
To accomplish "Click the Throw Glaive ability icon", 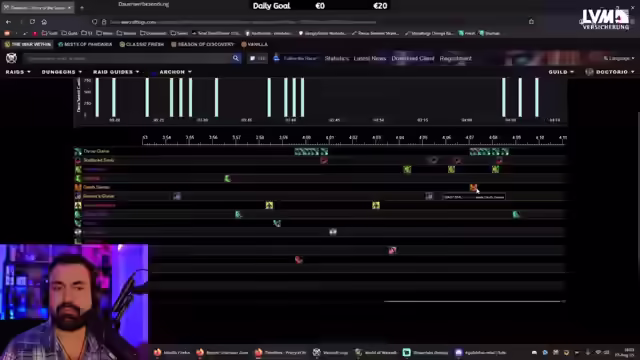I will (x=78, y=151).
